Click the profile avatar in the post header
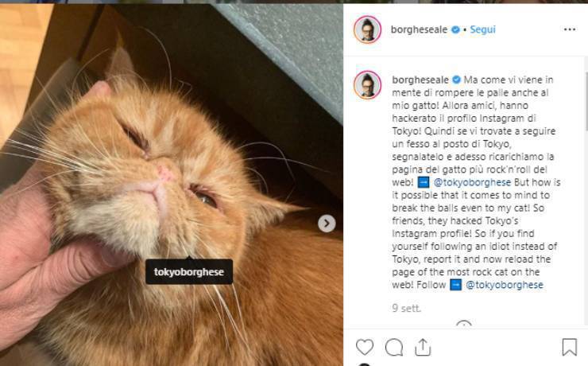 367,29
